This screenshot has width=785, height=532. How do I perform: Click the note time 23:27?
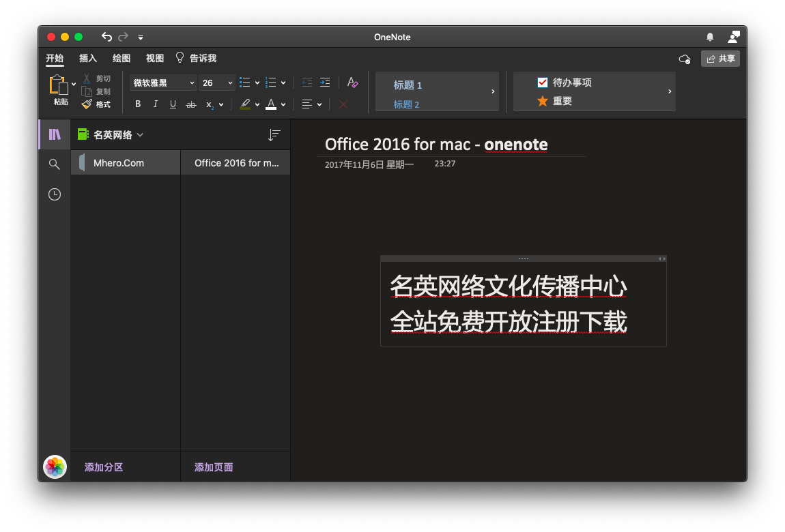pos(444,164)
